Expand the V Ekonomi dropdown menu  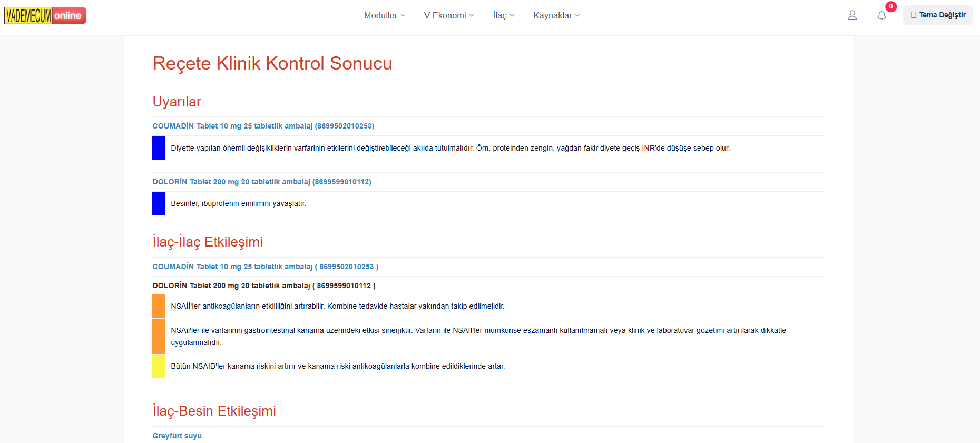tap(449, 16)
